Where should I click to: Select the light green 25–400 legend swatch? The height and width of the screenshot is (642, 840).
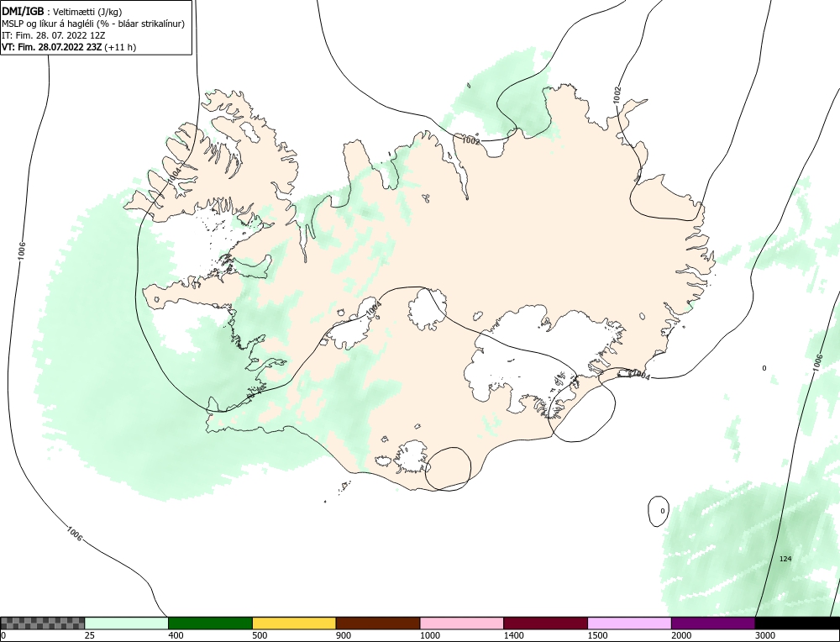point(127,624)
